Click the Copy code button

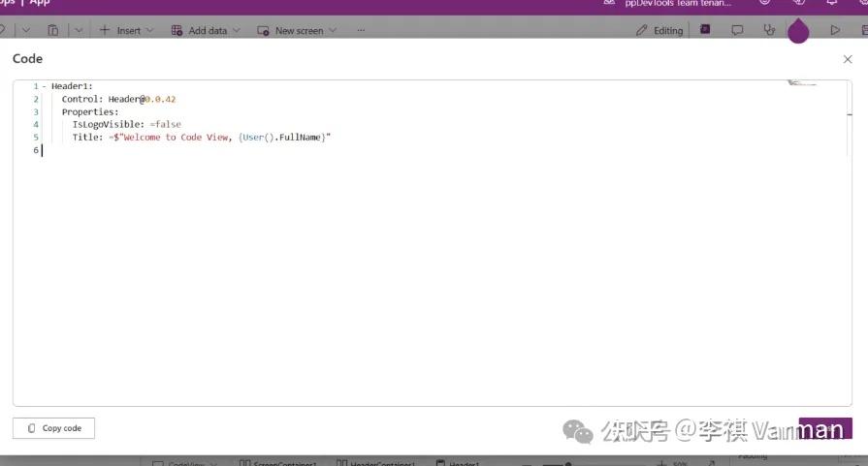click(x=53, y=428)
